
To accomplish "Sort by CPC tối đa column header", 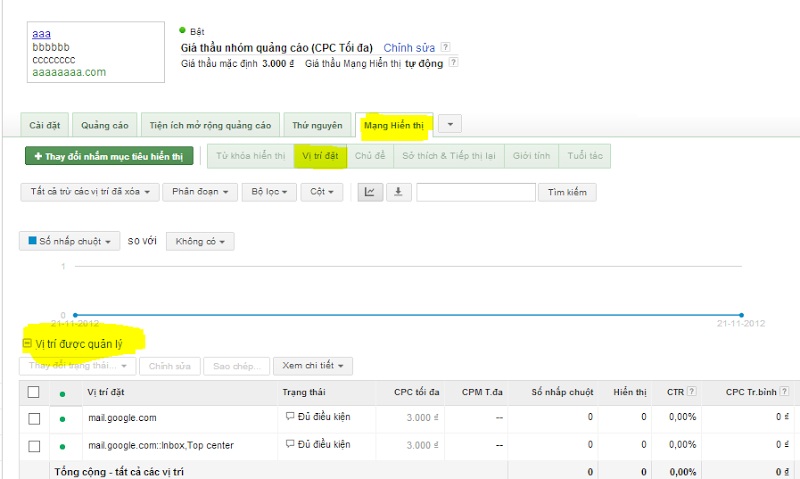I will click(416, 392).
